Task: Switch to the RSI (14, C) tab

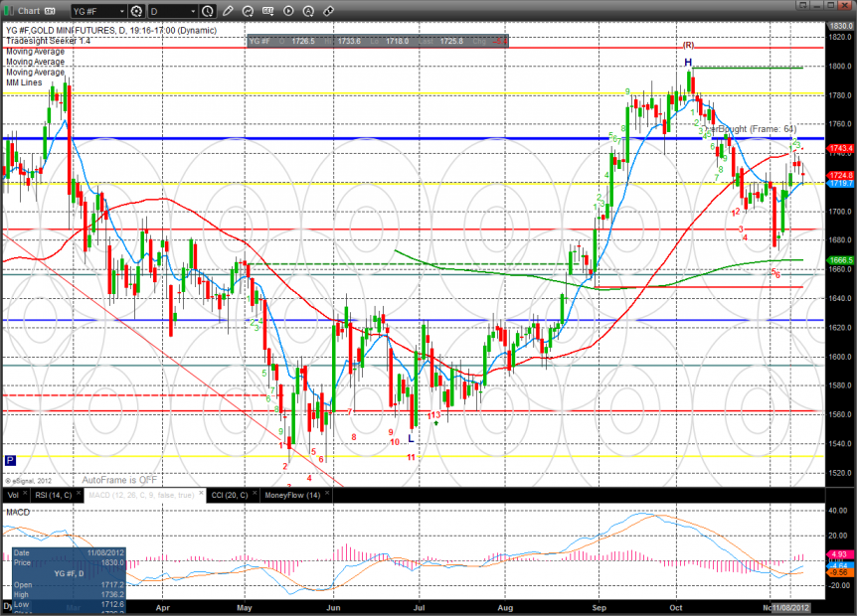Action: 53,495
